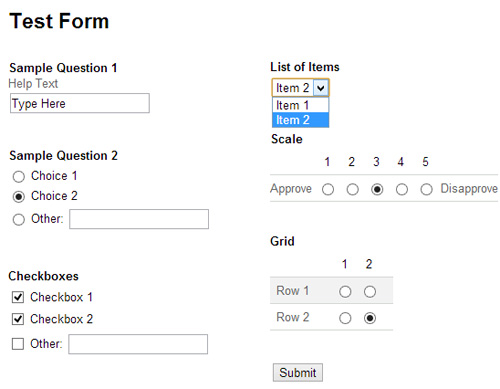Select Item 1 from the dropdown list

pos(300,105)
